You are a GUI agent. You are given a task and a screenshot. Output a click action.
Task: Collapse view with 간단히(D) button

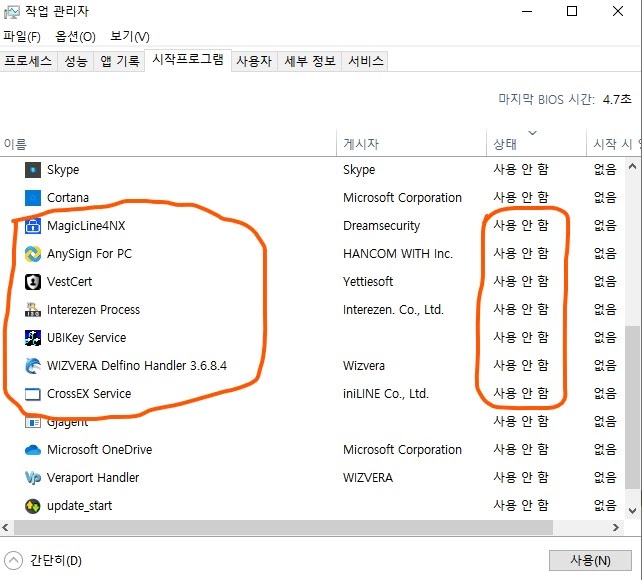43,560
